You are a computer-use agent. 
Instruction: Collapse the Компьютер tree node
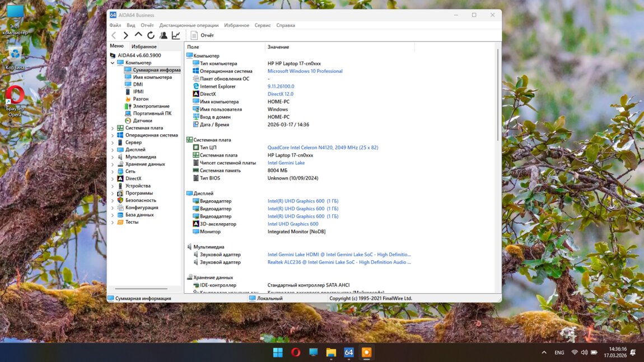point(113,63)
